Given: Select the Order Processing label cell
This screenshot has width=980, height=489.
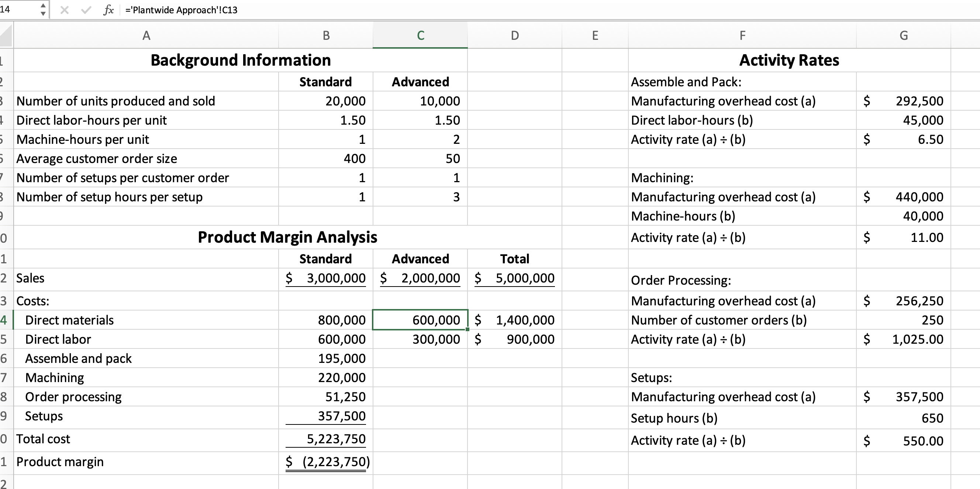Looking at the screenshot, I should pos(681,280).
